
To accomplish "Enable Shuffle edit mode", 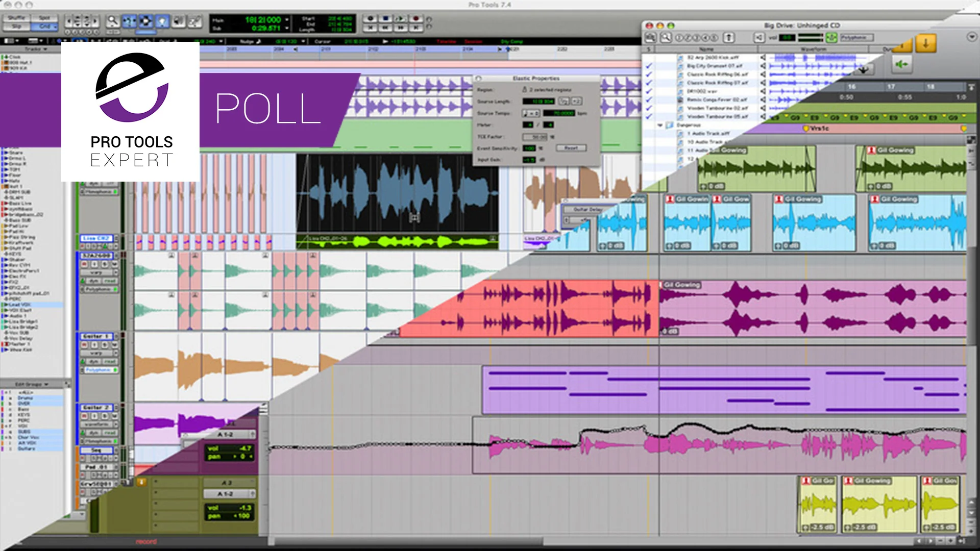I will pos(16,18).
